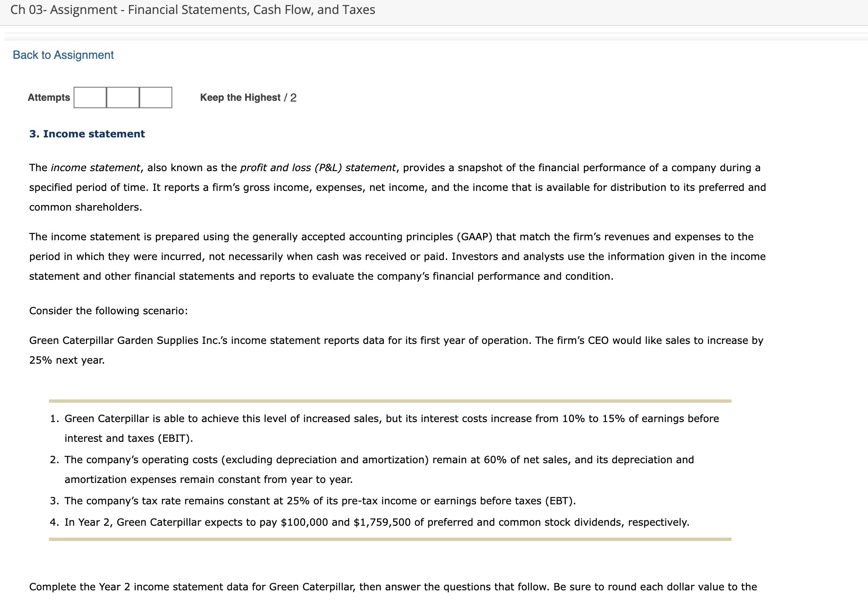868x601 pixels.
Task: Click the '3. Income statement' heading
Action: point(87,134)
